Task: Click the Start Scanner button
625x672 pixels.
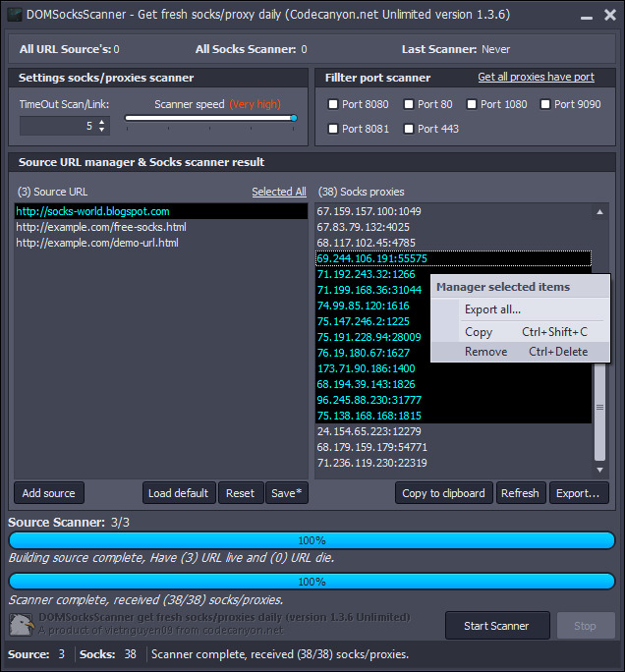Action: (497, 626)
